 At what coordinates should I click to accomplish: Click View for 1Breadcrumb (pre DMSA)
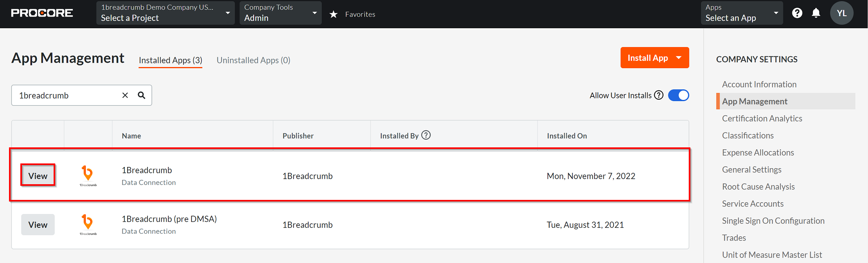tap(38, 225)
